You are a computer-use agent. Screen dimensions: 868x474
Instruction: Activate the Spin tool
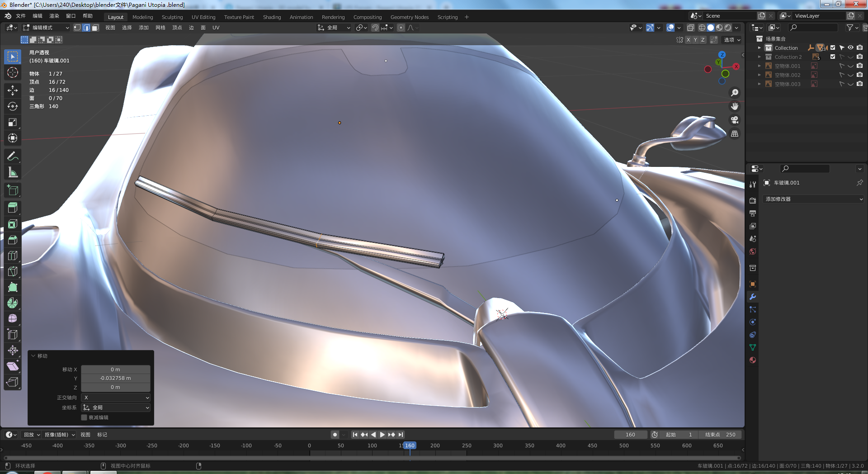coord(13,303)
